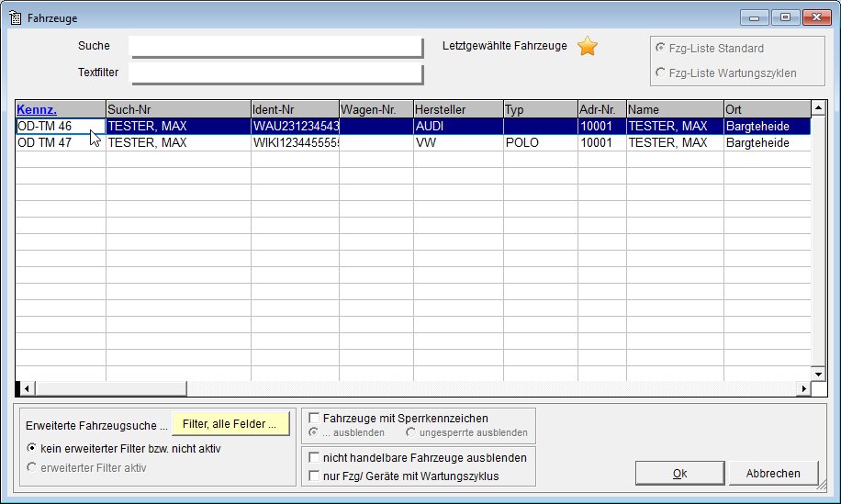
Task: Click the Name column header
Action: pos(675,109)
